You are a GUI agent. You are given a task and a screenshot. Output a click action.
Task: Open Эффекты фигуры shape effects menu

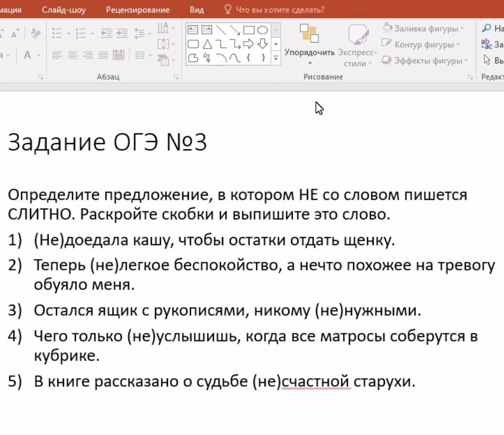point(425,61)
